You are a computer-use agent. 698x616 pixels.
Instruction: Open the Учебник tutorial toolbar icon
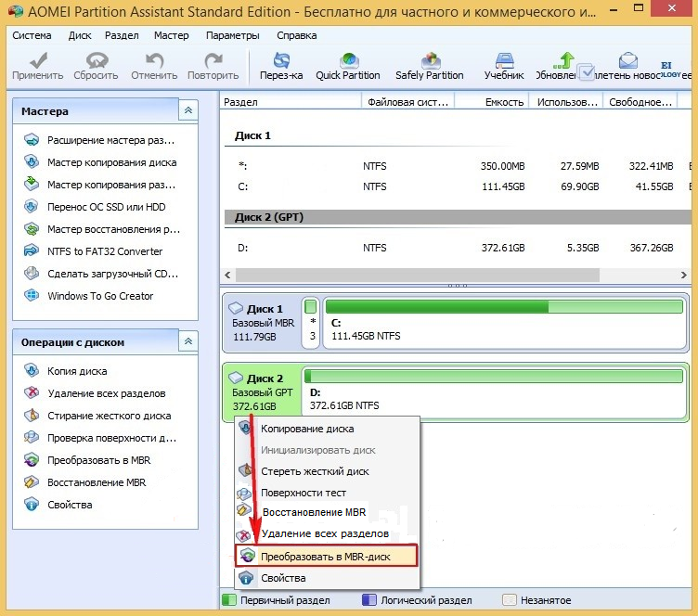(x=504, y=60)
